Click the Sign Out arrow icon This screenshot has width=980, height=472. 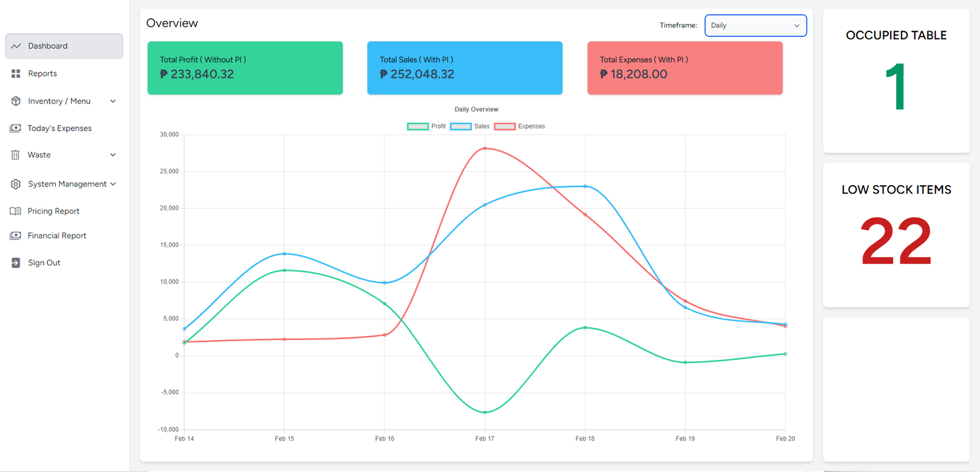click(16, 262)
